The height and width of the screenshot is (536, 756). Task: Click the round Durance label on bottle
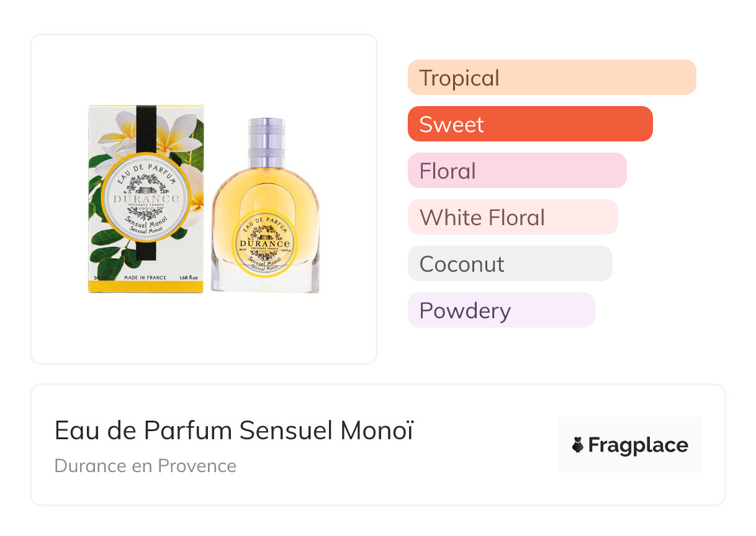click(x=265, y=241)
